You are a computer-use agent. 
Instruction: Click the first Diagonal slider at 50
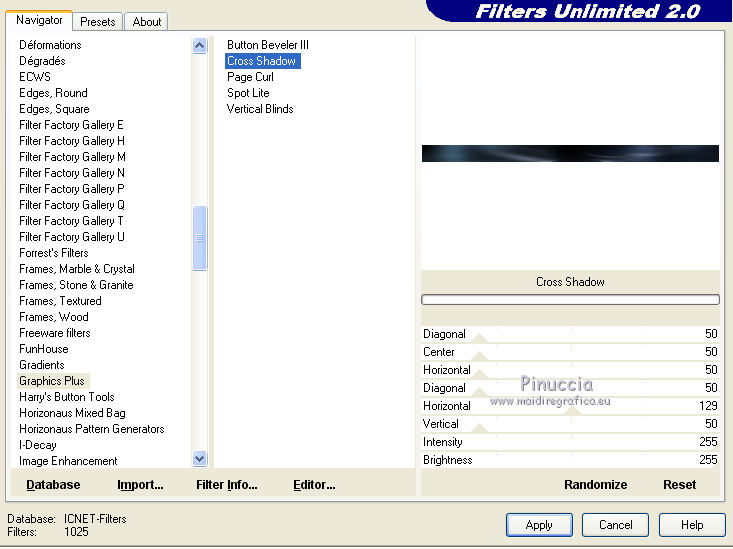point(570,334)
